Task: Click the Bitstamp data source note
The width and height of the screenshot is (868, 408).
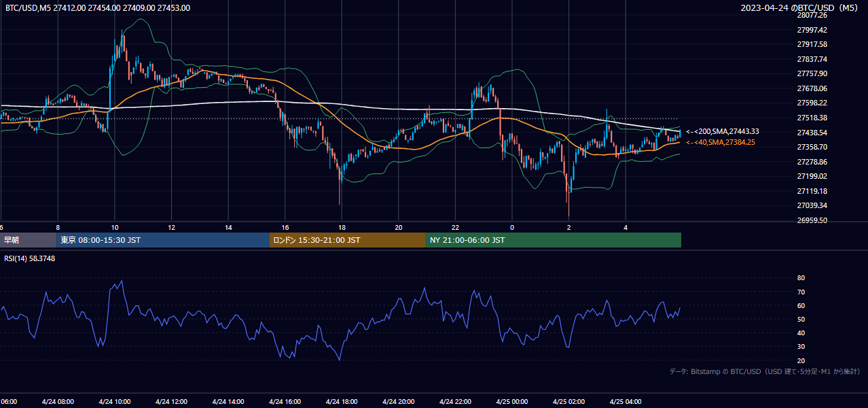Action: click(x=765, y=371)
